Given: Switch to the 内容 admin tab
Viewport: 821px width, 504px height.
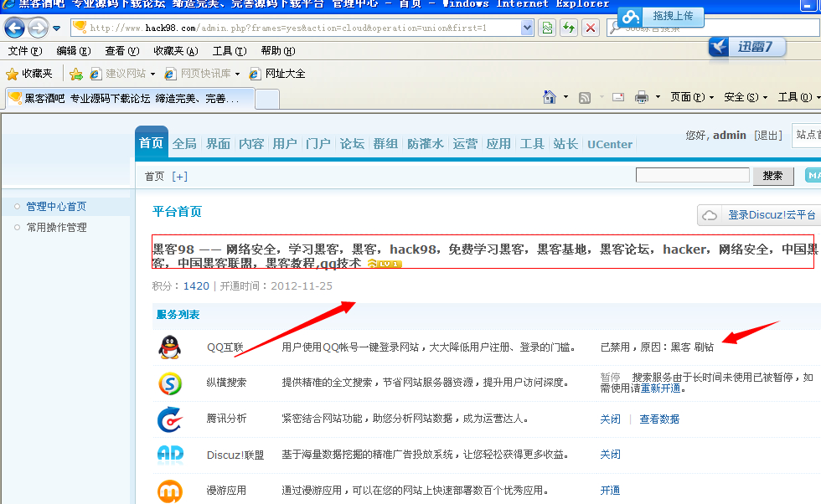Looking at the screenshot, I should (251, 143).
